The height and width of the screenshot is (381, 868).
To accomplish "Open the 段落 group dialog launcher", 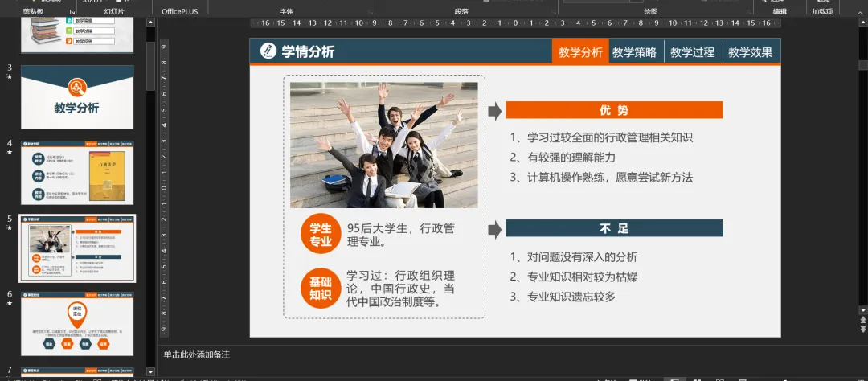I will point(554,11).
